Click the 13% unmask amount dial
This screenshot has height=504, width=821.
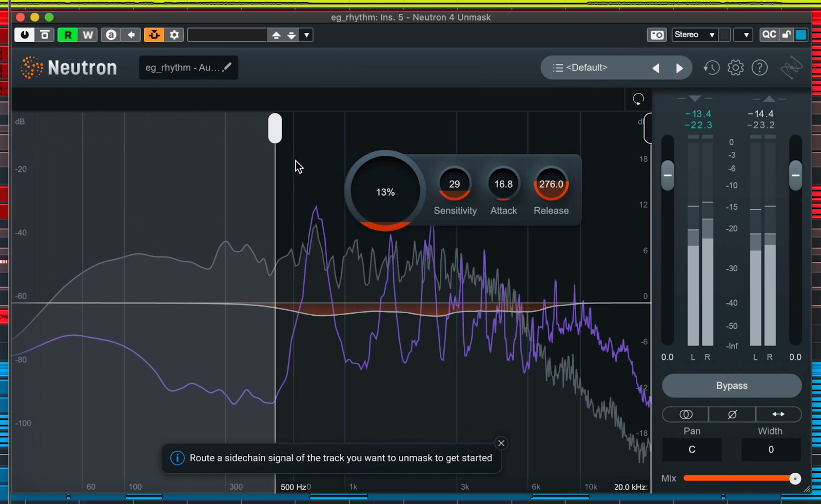(385, 191)
